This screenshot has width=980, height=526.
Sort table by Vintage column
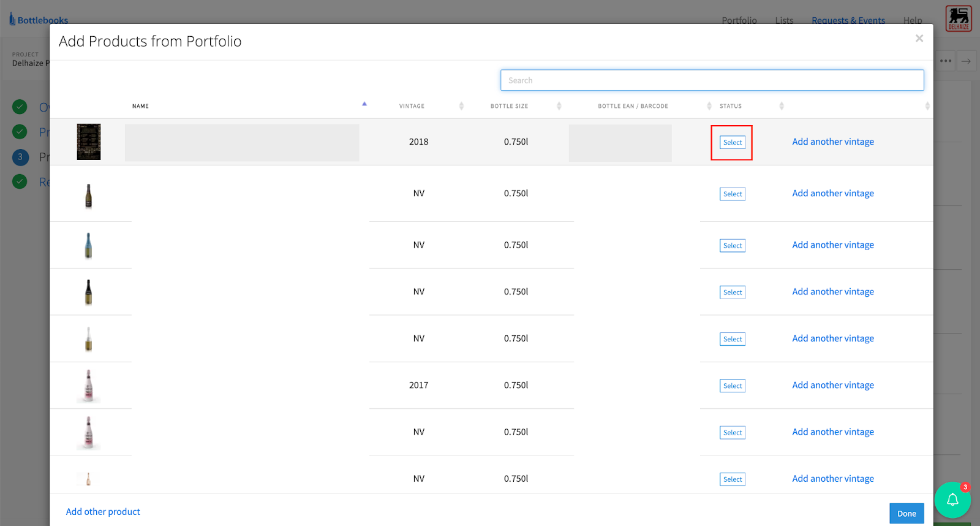point(412,106)
